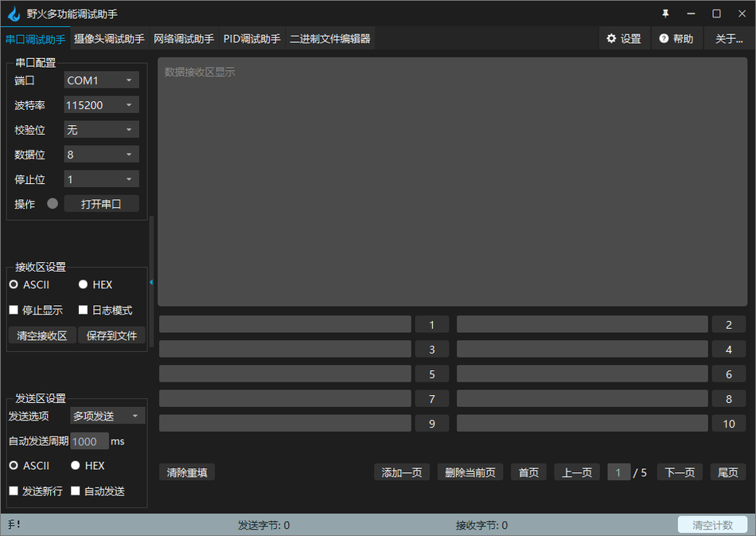Click send button 10
The image size is (756, 536).
point(729,423)
